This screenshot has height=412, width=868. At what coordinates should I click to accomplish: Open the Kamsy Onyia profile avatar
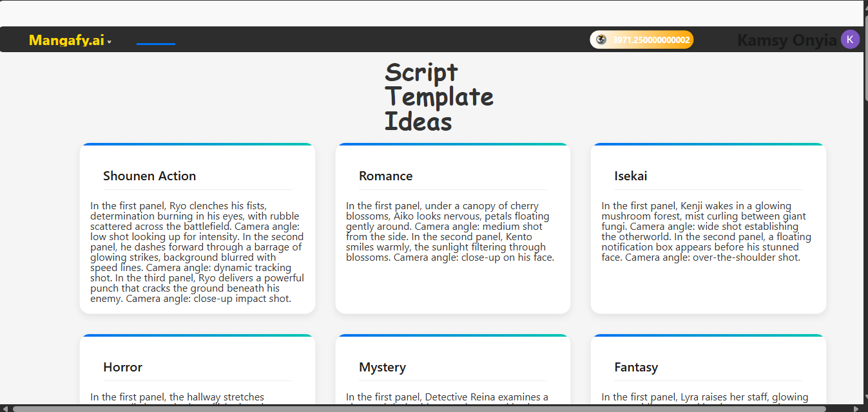[850, 39]
